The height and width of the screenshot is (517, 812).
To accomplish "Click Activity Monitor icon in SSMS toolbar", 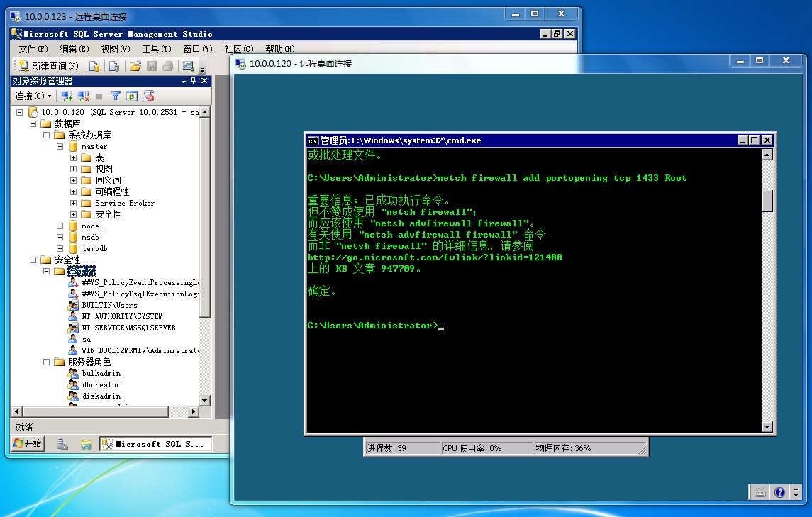I will [189, 66].
